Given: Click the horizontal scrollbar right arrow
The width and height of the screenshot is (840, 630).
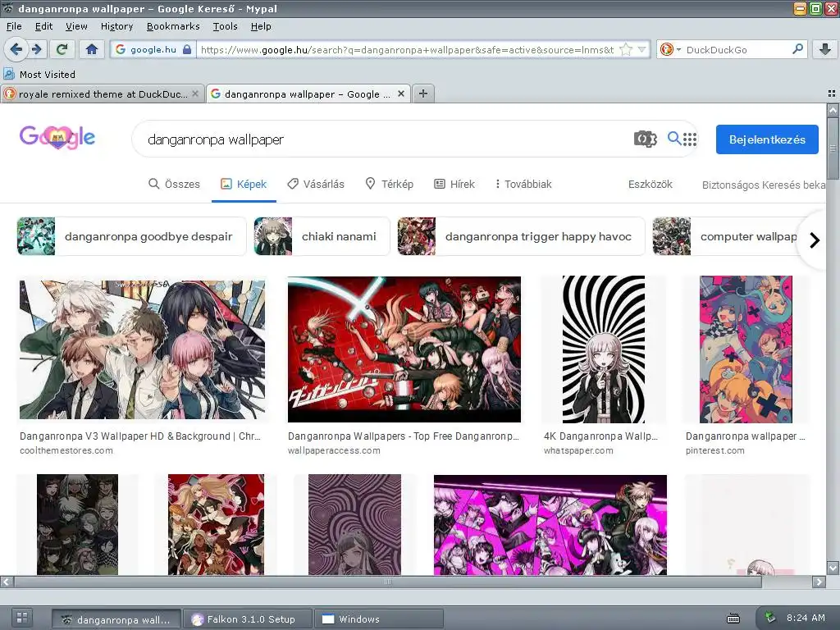Looking at the screenshot, I should pyautogui.click(x=819, y=582).
